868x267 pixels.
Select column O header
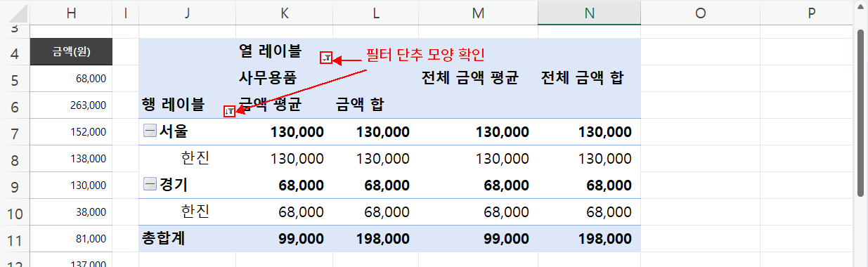(x=700, y=12)
